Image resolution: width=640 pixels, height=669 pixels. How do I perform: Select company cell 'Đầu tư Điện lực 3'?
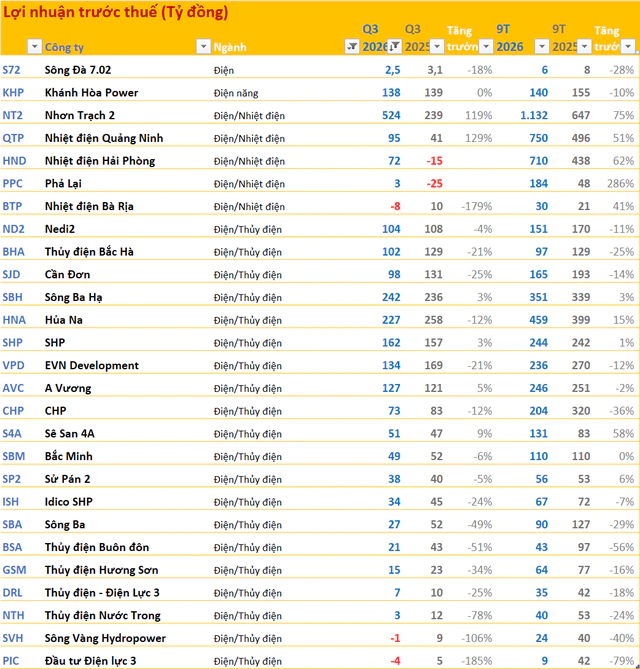pos(90,661)
